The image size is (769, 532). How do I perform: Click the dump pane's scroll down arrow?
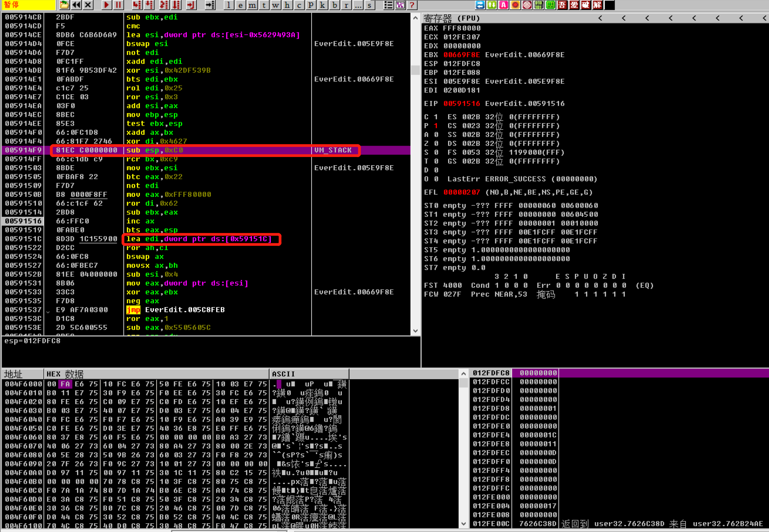pos(464,524)
